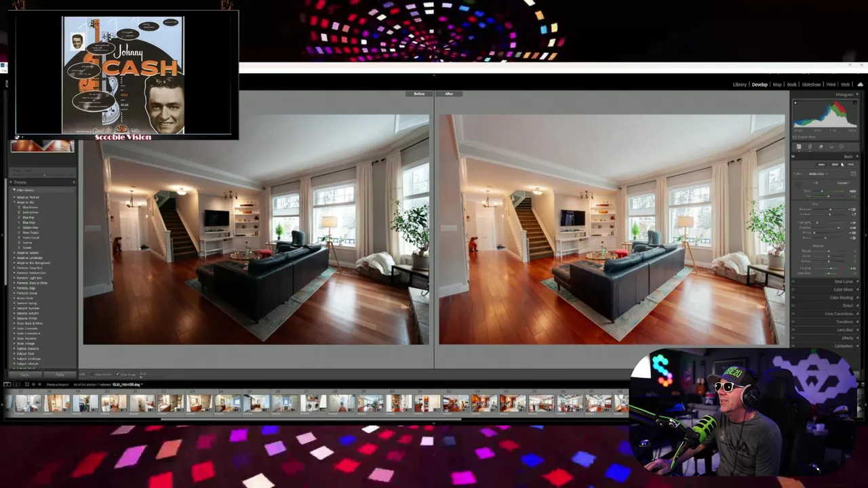Viewport: 868px width, 488px height.
Task: Select the Healing eraser tool
Action: point(821,146)
